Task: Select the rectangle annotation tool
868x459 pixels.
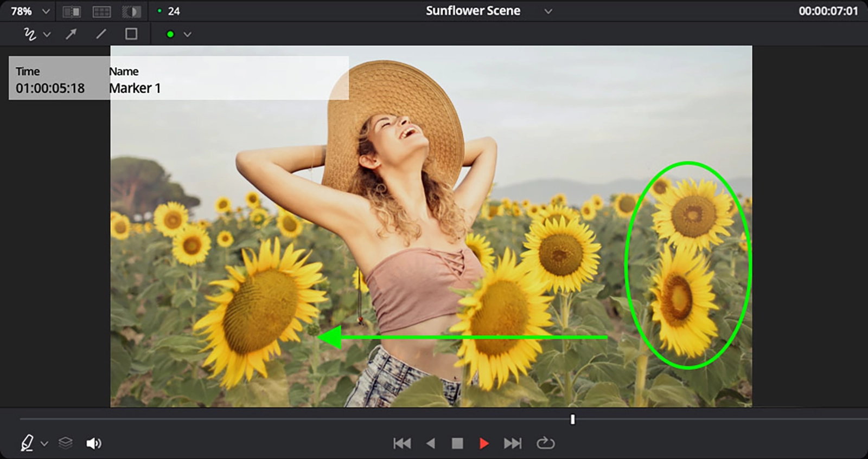Action: point(131,34)
